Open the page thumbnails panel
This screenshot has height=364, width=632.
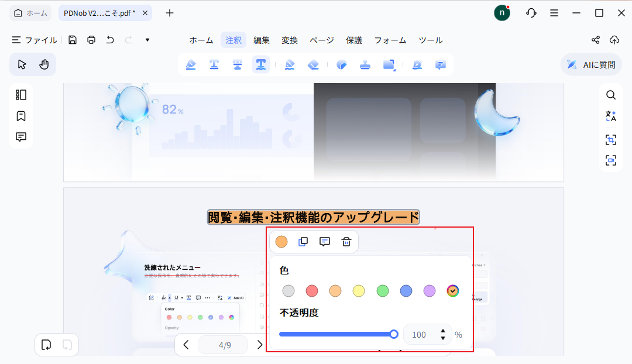(21, 94)
